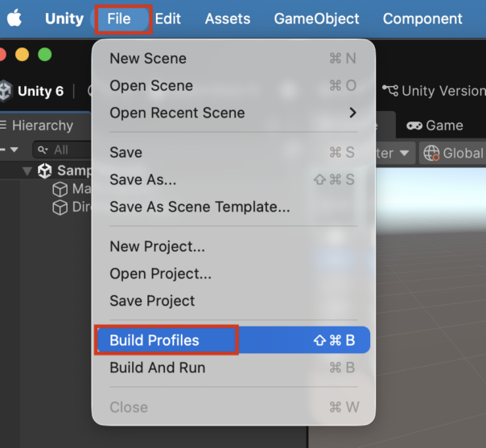This screenshot has width=486, height=448.
Task: Open the GameObject menu
Action: [316, 18]
